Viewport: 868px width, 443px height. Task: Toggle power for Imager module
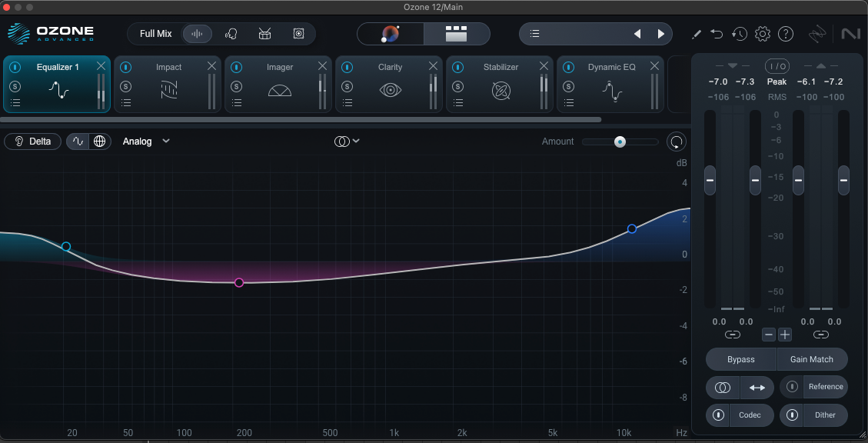237,67
